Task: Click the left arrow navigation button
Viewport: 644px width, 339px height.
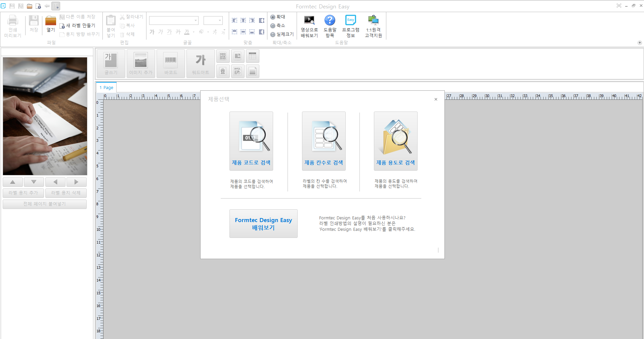Action: coord(55,182)
